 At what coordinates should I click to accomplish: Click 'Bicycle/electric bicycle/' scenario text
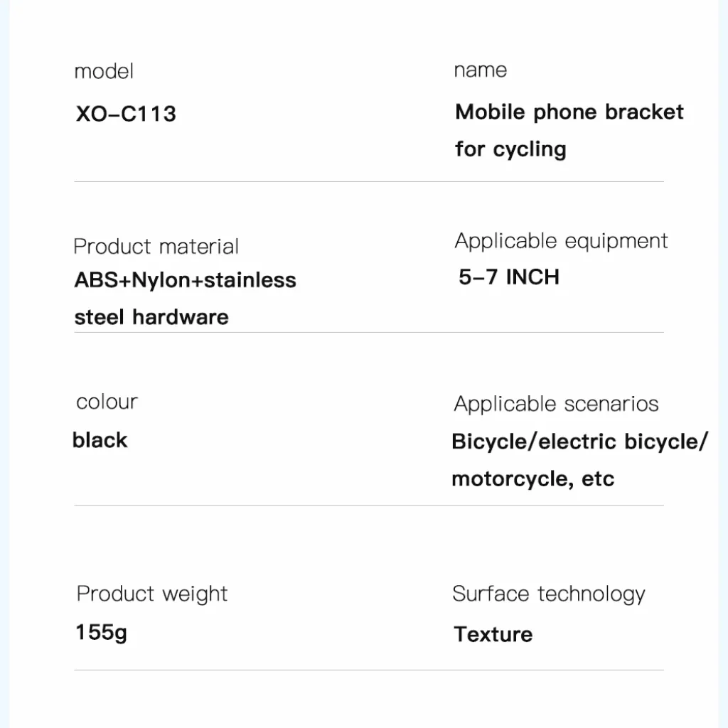pos(580,441)
